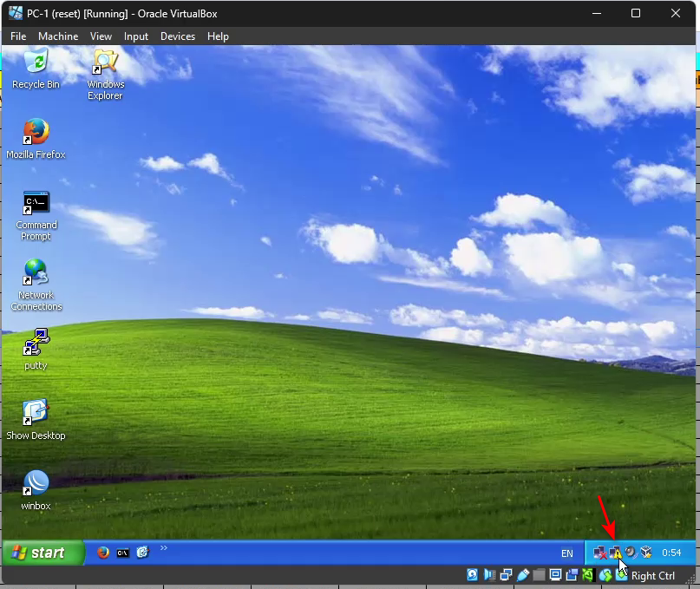Viewport: 700px width, 589px height.
Task: Open Command Prompt from Quick Launch bar
Action: click(123, 553)
